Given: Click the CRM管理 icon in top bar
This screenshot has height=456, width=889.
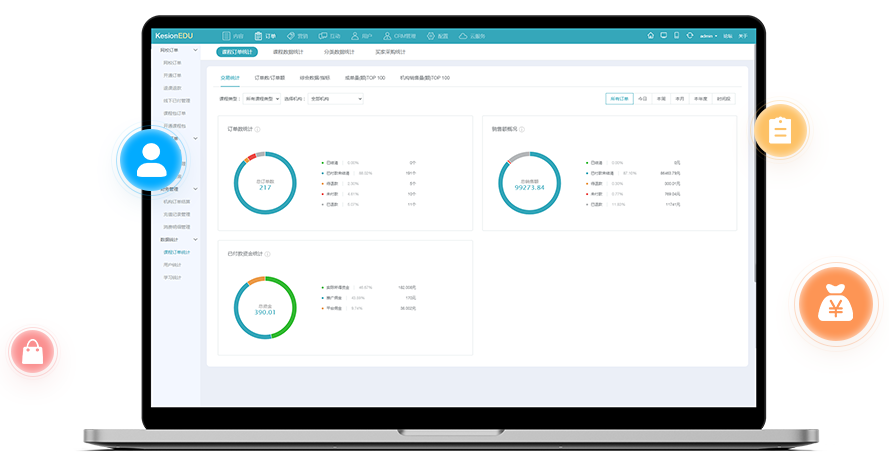Looking at the screenshot, I should click(x=389, y=36).
